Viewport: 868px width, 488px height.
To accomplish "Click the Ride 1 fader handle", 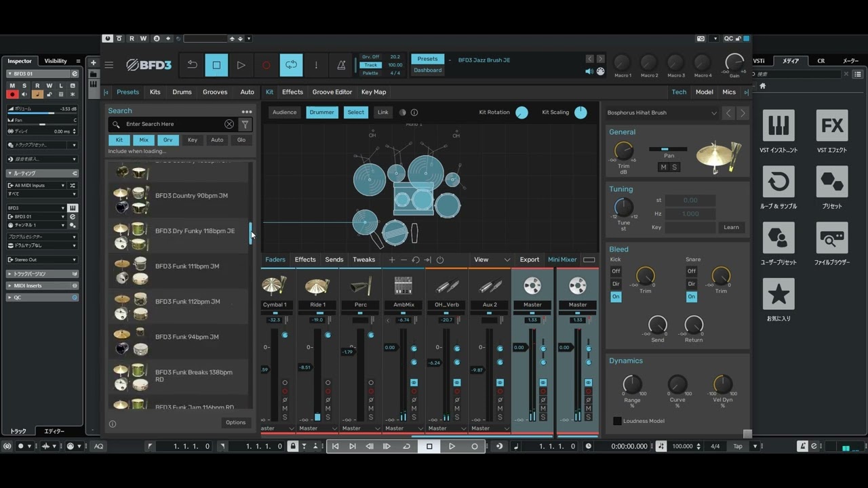I will 305,367.
